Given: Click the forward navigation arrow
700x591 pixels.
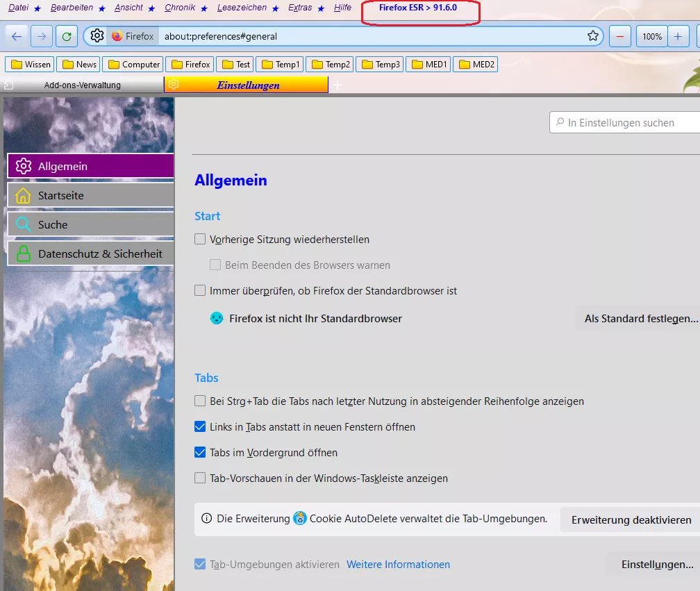Looking at the screenshot, I should tap(42, 36).
